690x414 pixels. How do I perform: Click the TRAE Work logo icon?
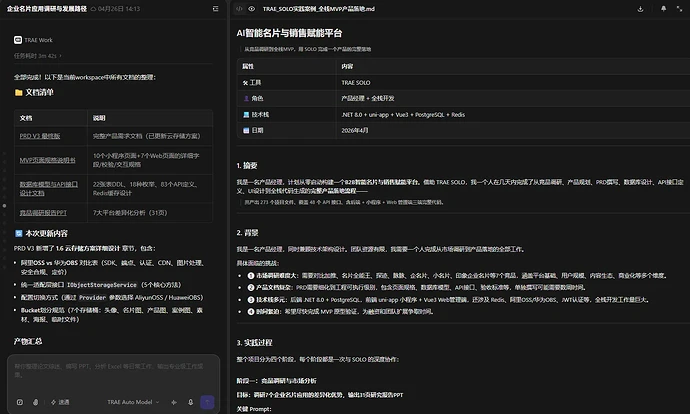tap(18, 40)
